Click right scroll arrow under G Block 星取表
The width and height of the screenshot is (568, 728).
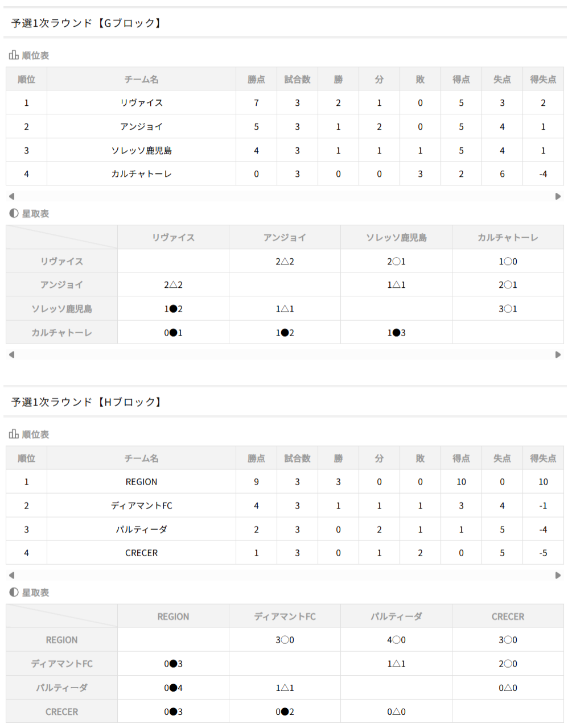[558, 354]
